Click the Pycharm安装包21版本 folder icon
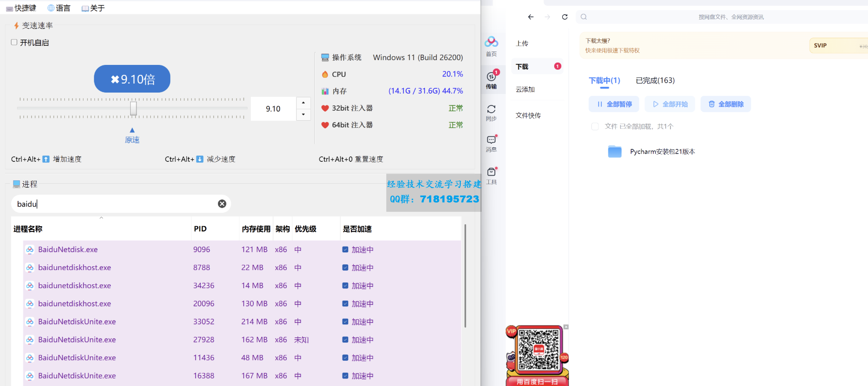The width and height of the screenshot is (868, 386). coord(615,152)
